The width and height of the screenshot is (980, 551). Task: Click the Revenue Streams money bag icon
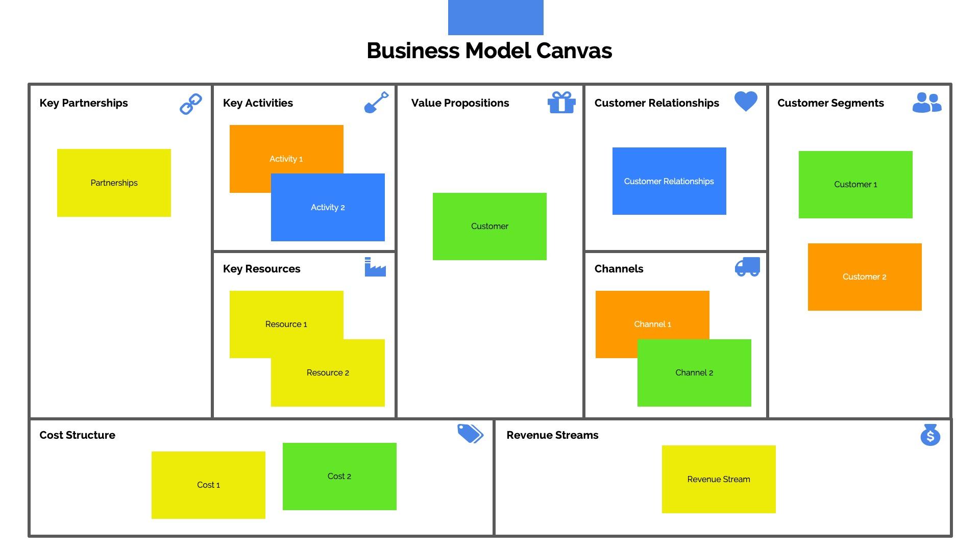click(929, 435)
